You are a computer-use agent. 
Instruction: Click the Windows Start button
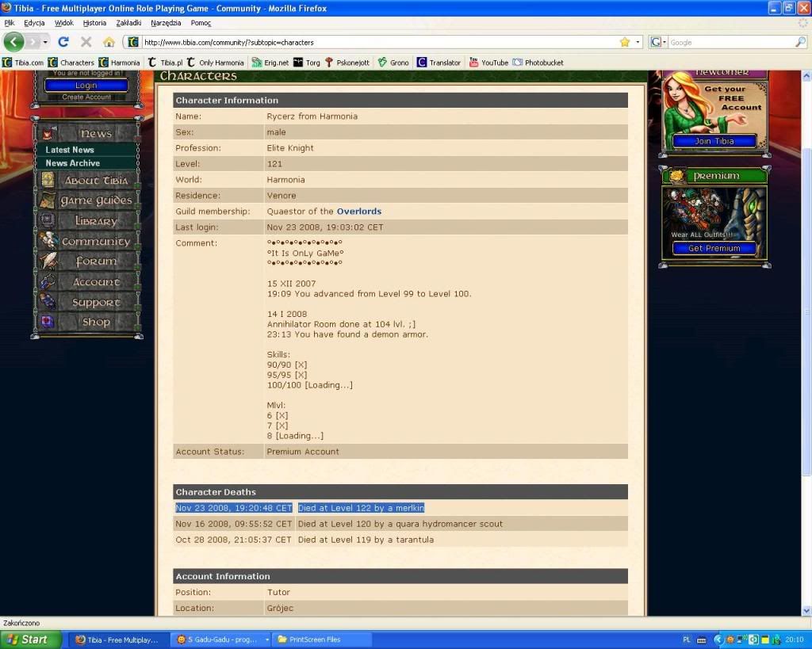(x=30, y=639)
